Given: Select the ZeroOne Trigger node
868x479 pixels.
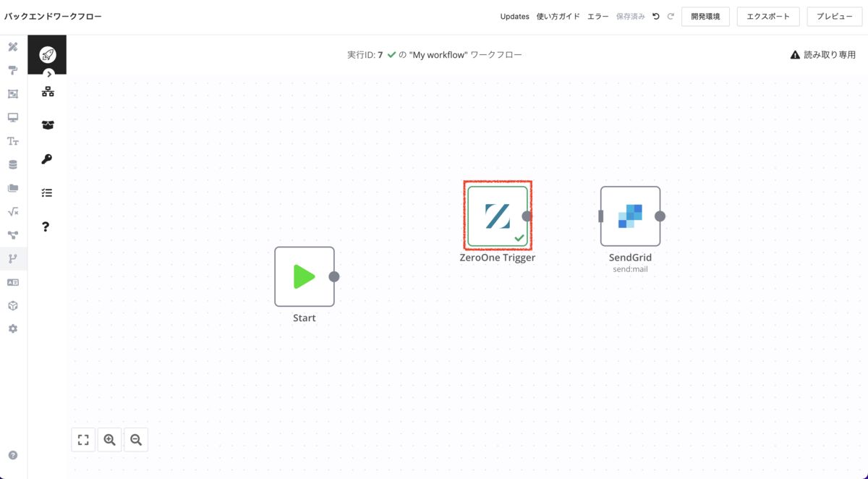Looking at the screenshot, I should (498, 216).
